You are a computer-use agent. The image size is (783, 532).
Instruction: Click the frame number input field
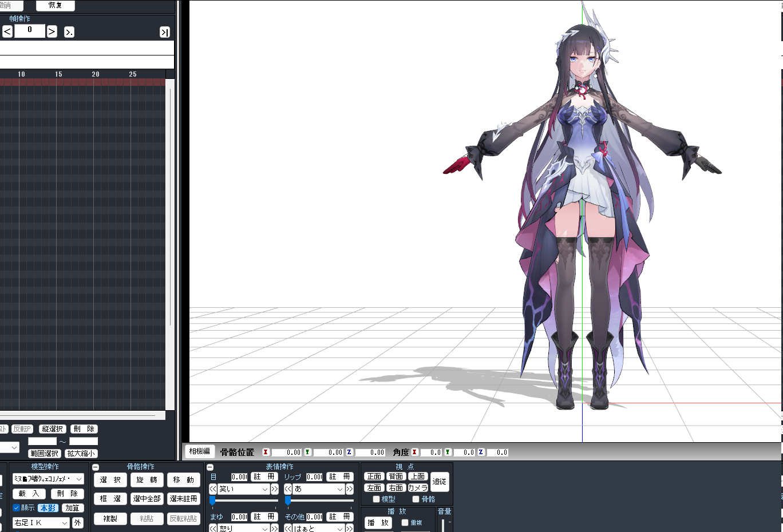pos(30,31)
